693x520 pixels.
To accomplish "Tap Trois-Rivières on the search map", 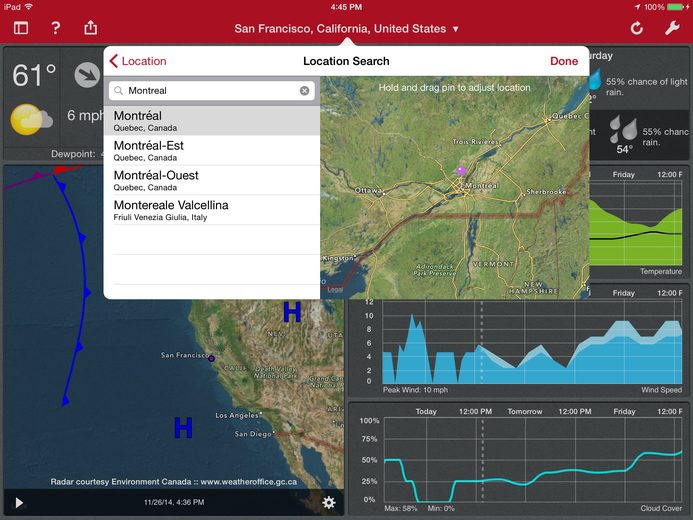I will (x=476, y=142).
